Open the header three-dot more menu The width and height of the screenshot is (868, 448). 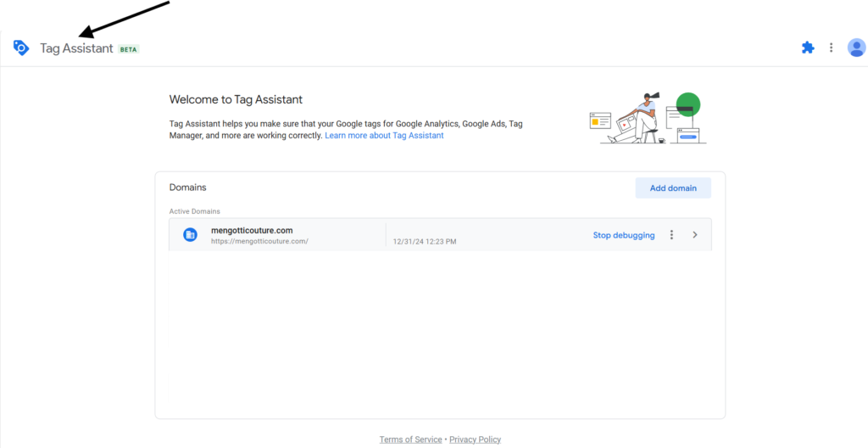[x=831, y=48]
